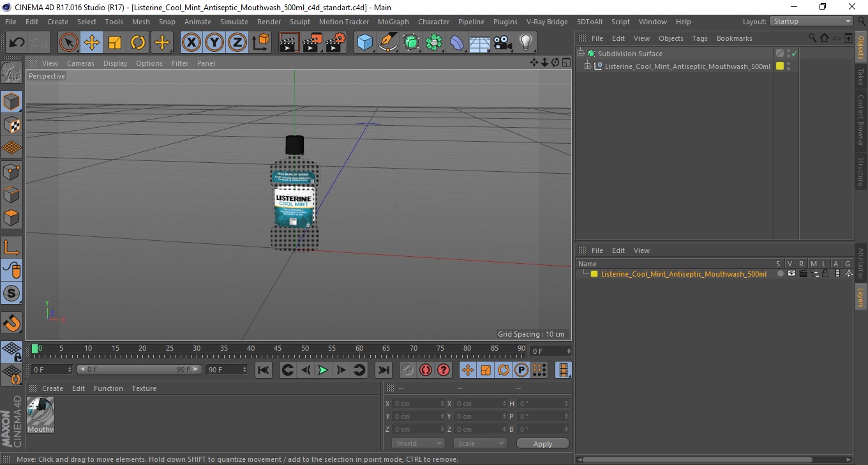
Task: Switch to Points mode in left sidebar
Action: coord(11,171)
